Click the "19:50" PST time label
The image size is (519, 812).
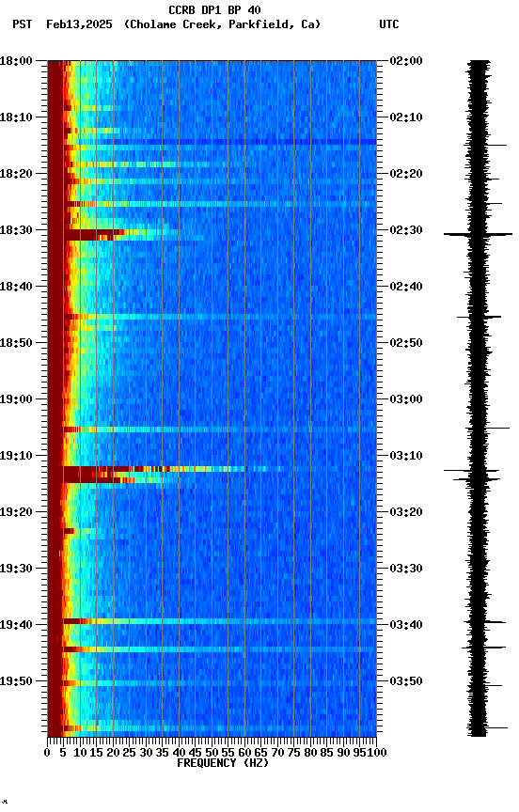[16, 681]
